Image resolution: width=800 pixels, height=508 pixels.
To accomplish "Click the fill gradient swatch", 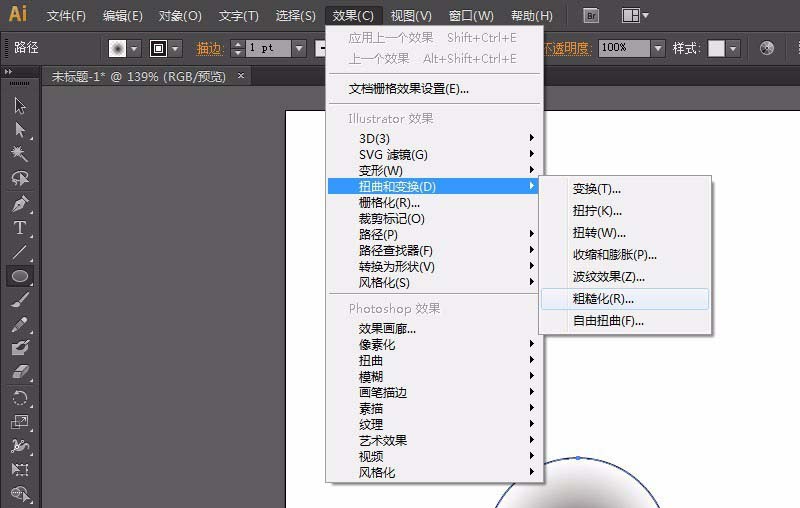I will tap(117, 48).
